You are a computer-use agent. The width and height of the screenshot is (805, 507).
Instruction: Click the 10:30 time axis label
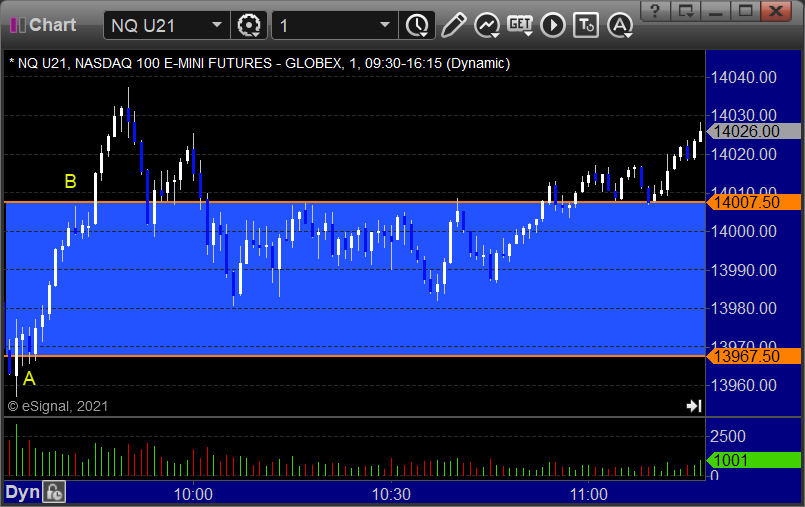point(391,495)
